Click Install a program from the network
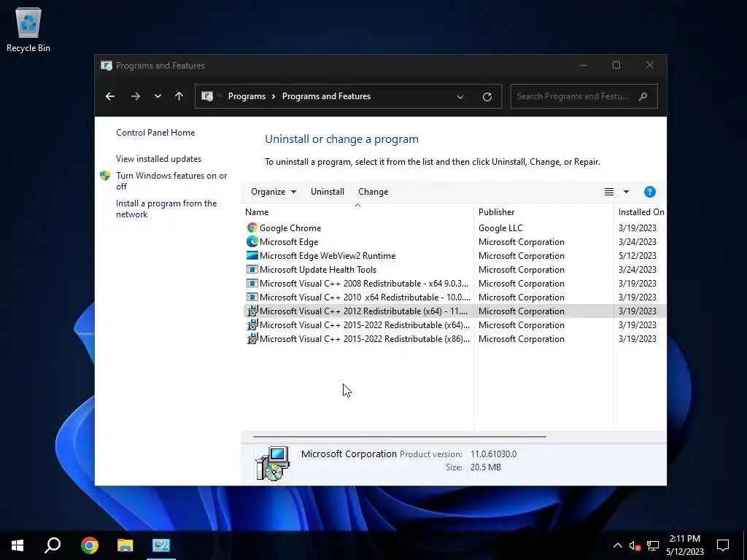The width and height of the screenshot is (747, 560). pos(166,209)
